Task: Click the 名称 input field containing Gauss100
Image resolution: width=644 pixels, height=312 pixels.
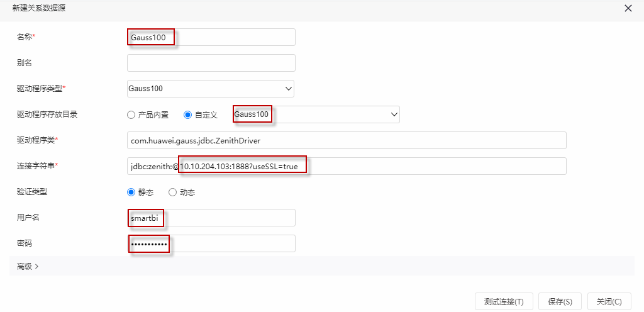Action: 211,37
